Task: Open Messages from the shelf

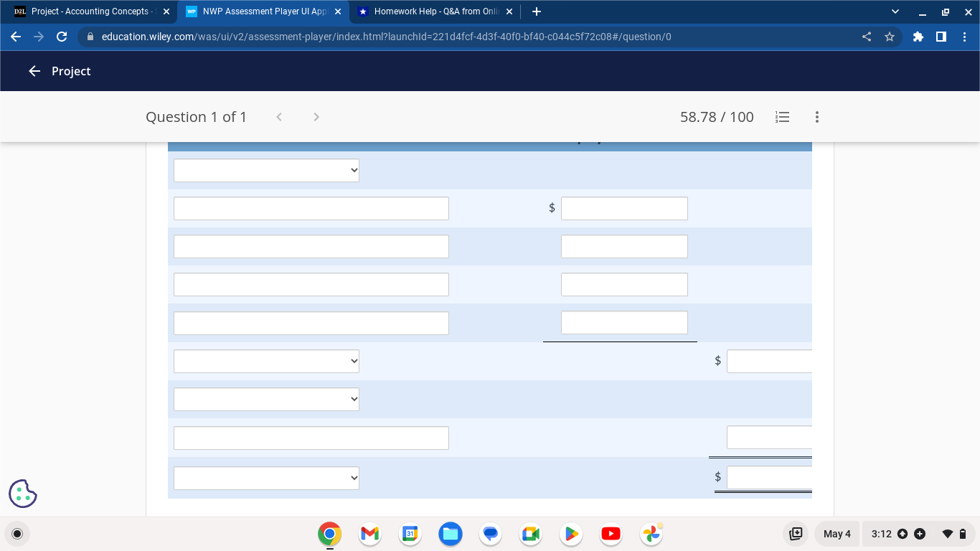Action: pyautogui.click(x=490, y=534)
